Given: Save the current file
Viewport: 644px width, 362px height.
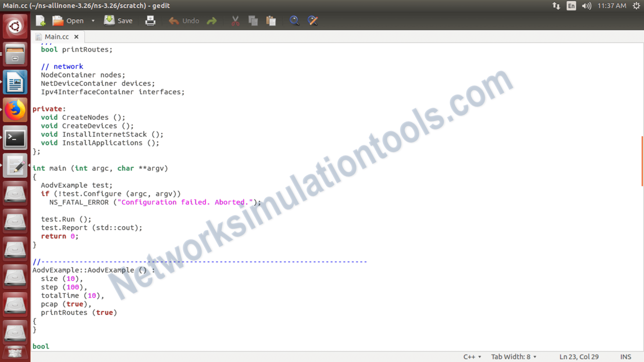Looking at the screenshot, I should (119, 20).
